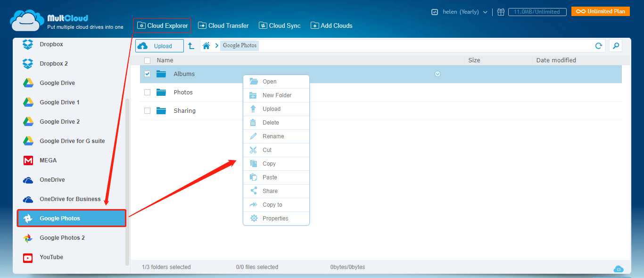Go to the Cloud Sync tab
This screenshot has width=644, height=278.
coord(280,25)
